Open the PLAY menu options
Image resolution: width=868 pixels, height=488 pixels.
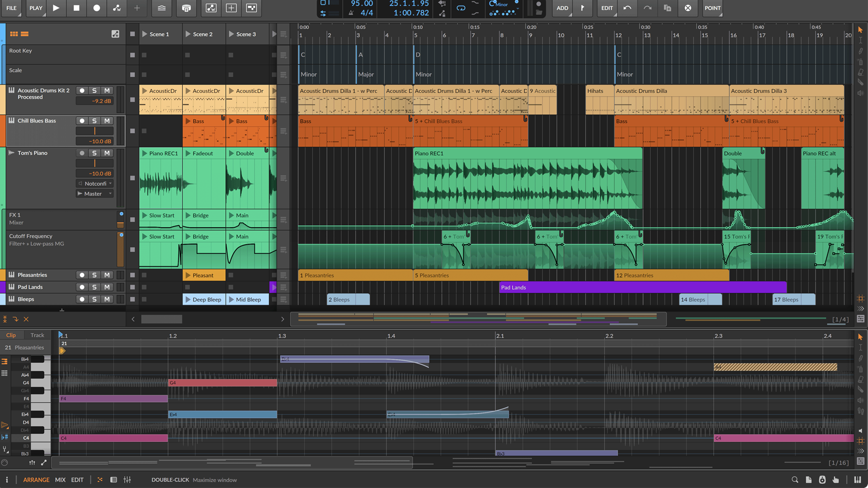point(36,8)
